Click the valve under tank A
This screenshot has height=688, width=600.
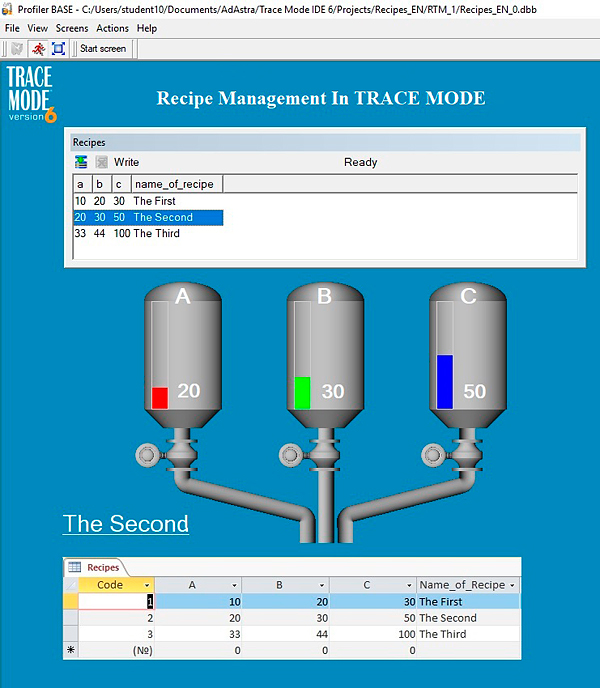coord(166,455)
